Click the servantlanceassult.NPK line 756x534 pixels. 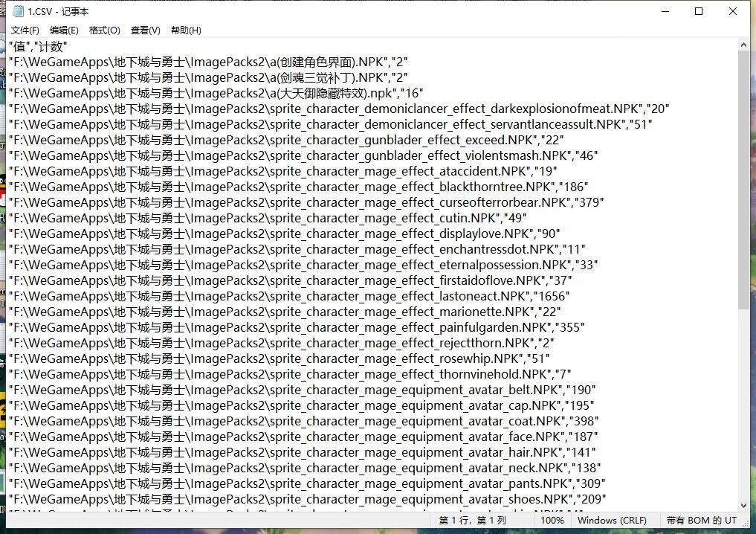pos(330,124)
